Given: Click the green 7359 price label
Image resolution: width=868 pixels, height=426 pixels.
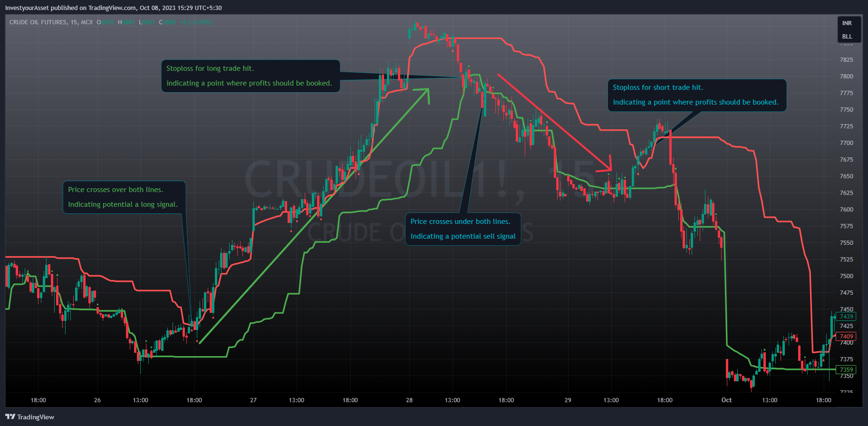Looking at the screenshot, I should (x=846, y=370).
